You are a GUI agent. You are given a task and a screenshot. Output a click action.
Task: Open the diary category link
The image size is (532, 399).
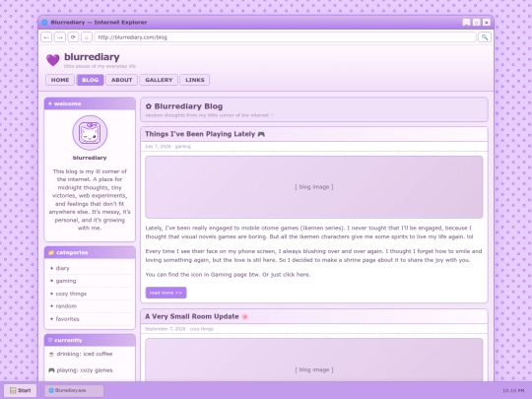pos(62,268)
